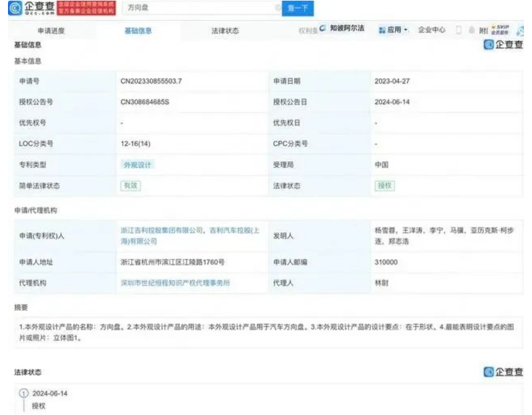This screenshot has height=415, width=532.
Task: Switch to the 法律状态 tab
Action: [225, 31]
